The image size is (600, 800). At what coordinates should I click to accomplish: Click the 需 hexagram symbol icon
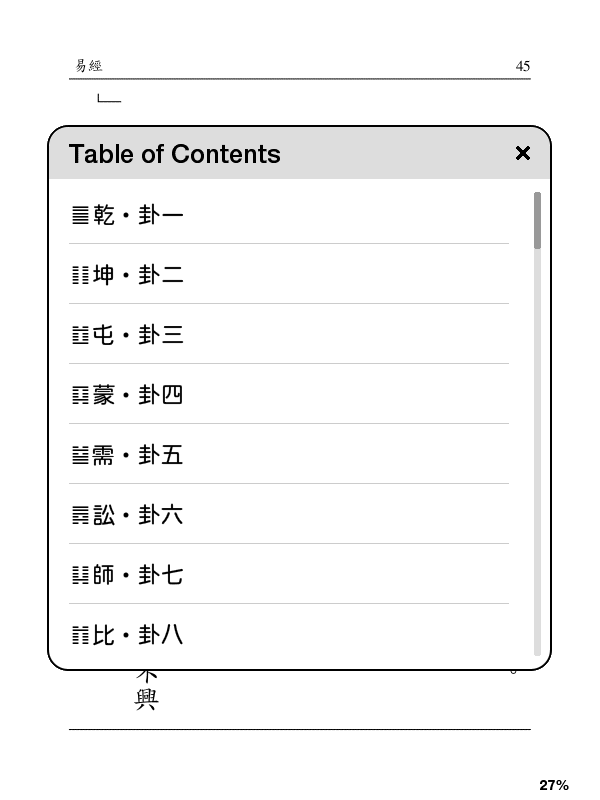[80, 455]
